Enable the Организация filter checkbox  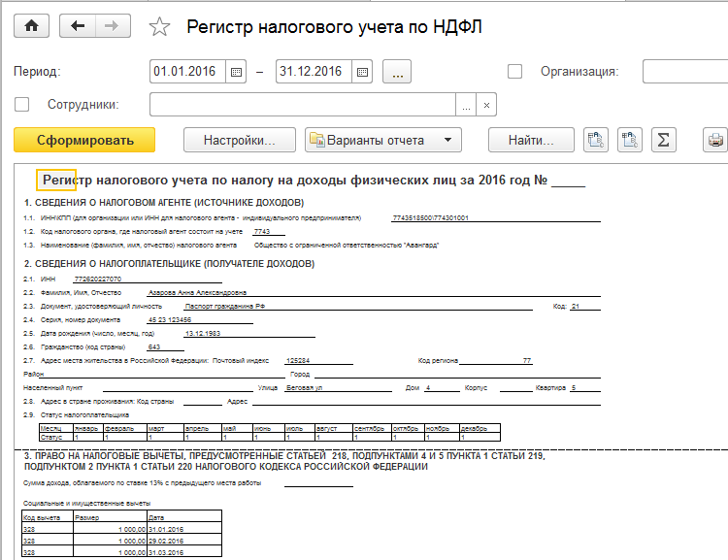515,72
